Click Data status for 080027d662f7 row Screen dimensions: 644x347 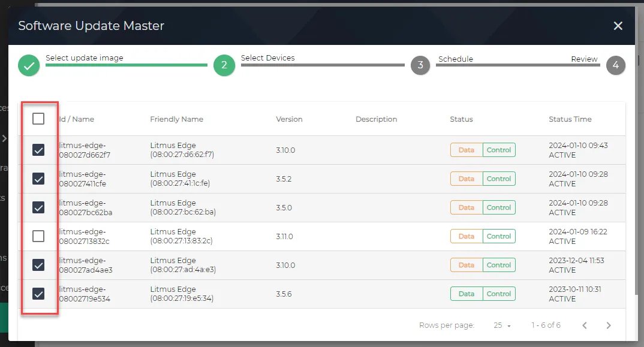pos(466,150)
